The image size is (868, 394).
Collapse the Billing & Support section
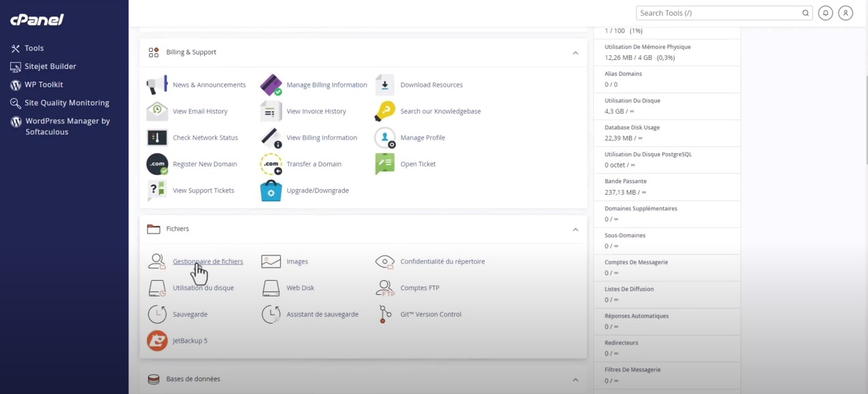[x=575, y=53]
